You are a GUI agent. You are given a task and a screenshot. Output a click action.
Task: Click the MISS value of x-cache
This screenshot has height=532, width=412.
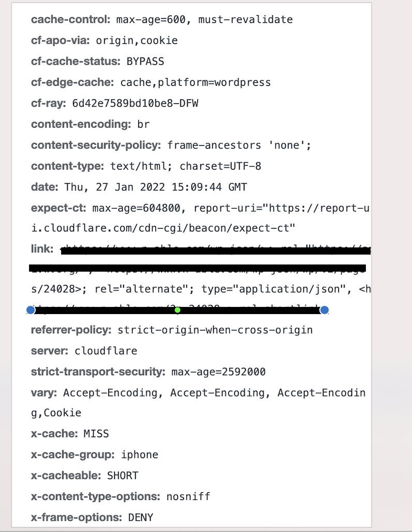click(96, 434)
